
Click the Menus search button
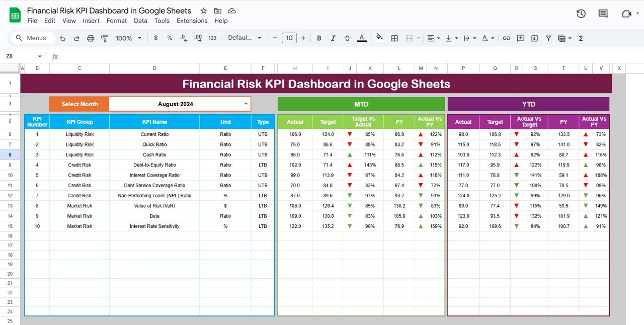(32, 38)
